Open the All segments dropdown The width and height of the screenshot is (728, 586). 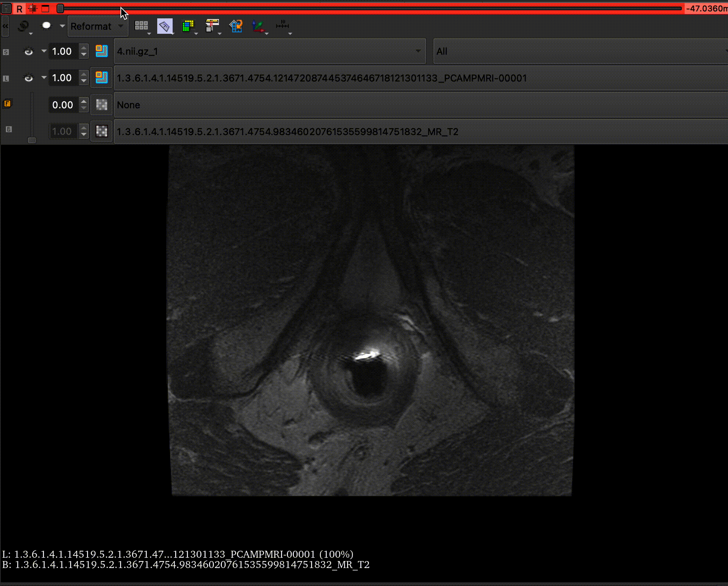(x=580, y=51)
